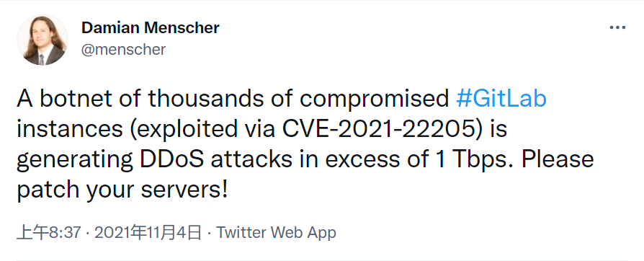Open the Twitter Web App source link
The width and height of the screenshot is (644, 261).
[x=277, y=233]
